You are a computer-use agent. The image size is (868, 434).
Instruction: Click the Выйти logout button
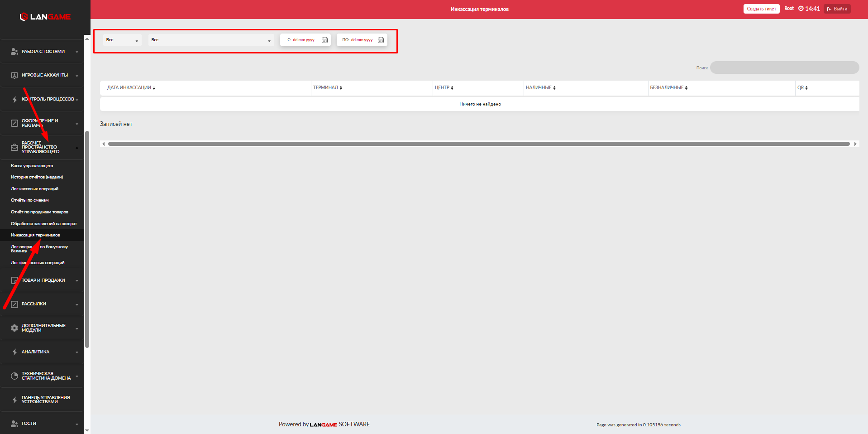click(x=837, y=9)
